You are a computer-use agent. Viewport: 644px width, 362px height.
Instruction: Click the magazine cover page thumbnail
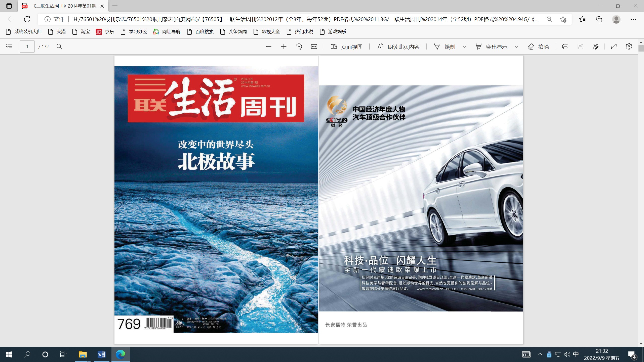click(216, 199)
